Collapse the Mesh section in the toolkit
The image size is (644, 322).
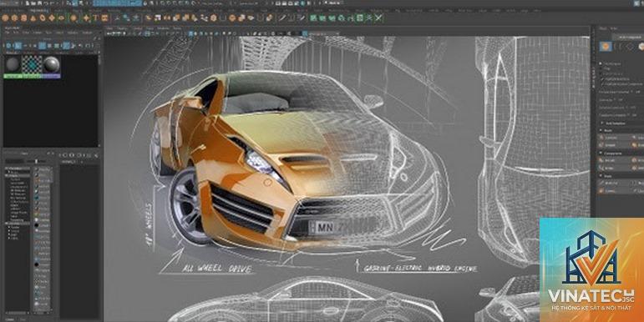[x=601, y=130]
